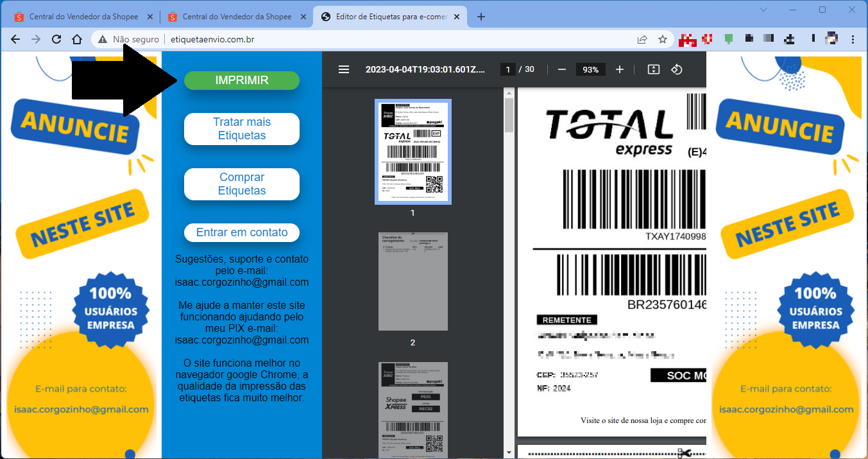The height and width of the screenshot is (459, 868).
Task: Zoom out the PDF with minus icon
Action: click(562, 69)
